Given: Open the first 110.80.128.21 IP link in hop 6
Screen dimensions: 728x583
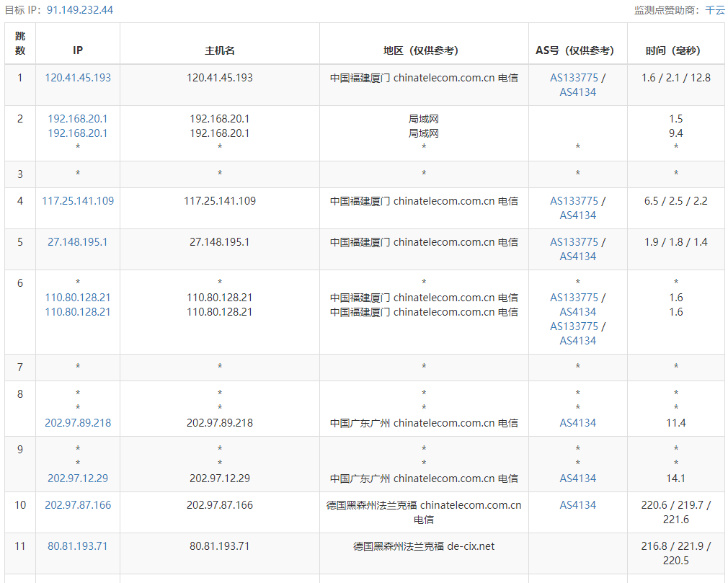Looking at the screenshot, I should click(x=78, y=298).
